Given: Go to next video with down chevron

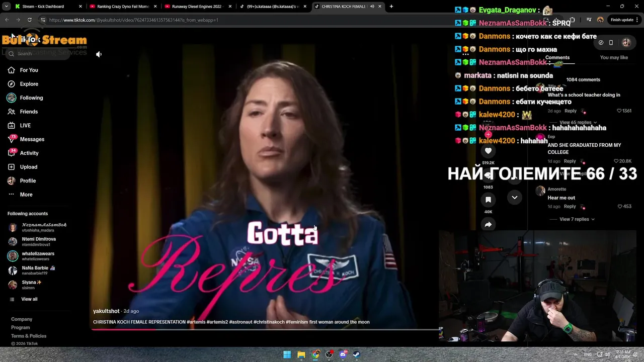Looking at the screenshot, I should point(514,198).
